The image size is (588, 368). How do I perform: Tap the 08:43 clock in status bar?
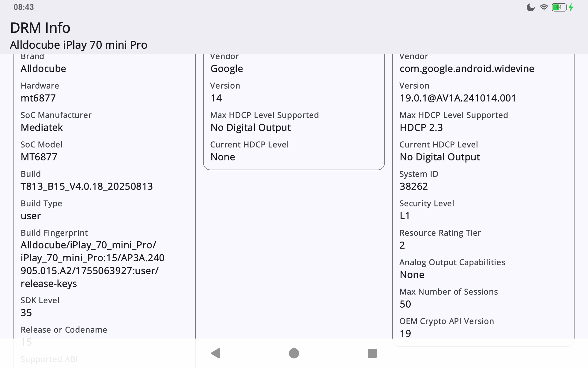point(24,7)
